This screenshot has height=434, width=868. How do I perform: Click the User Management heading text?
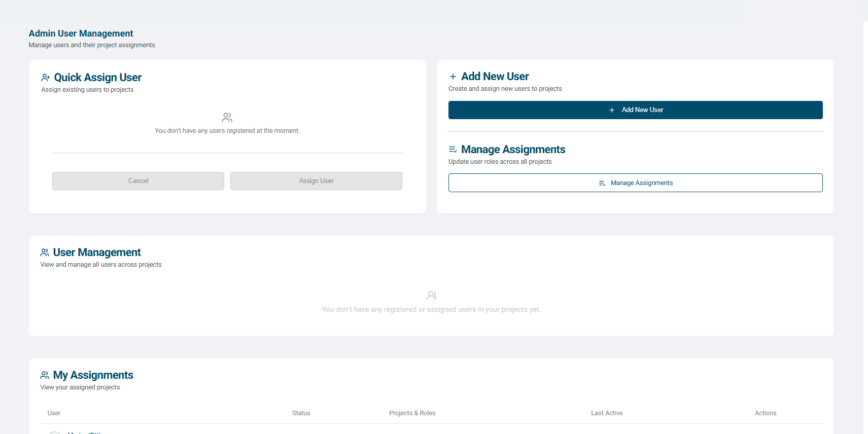click(97, 252)
